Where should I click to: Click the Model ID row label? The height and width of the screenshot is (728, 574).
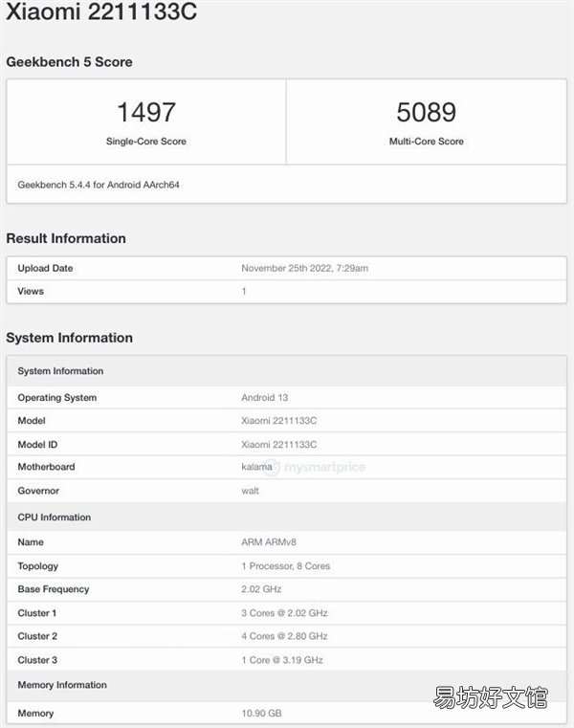(x=37, y=444)
